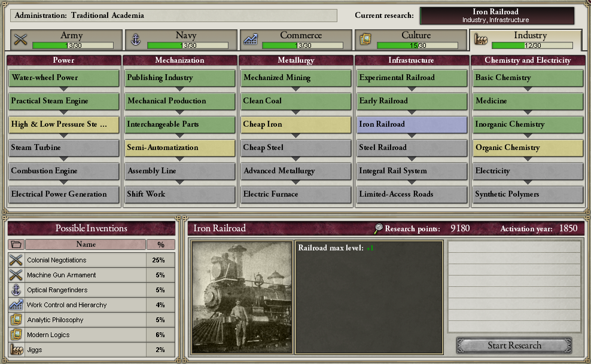Switch to the Navy tab
Viewport: 591px width, 364px height.
pos(182,39)
